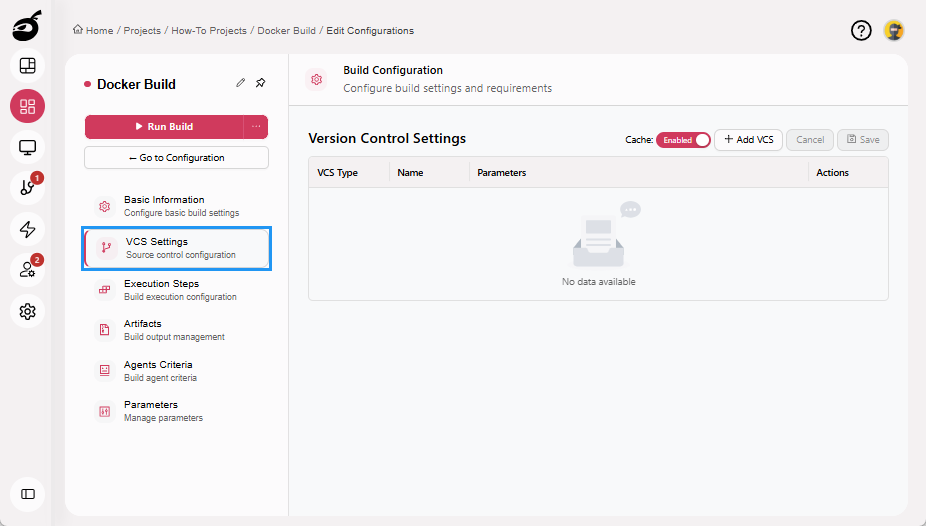Click the Execution Steps blocks icon

[x=105, y=290]
